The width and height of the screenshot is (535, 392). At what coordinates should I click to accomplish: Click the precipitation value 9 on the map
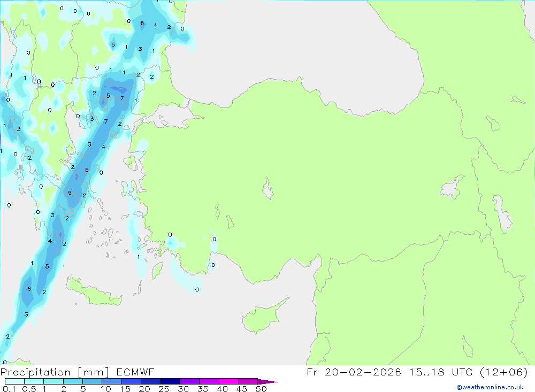(x=70, y=193)
